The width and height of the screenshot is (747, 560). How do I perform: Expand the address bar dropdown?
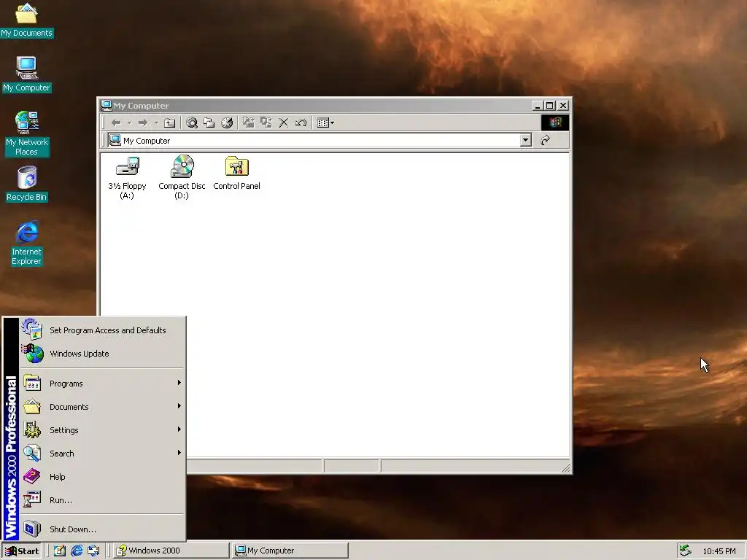(x=525, y=140)
